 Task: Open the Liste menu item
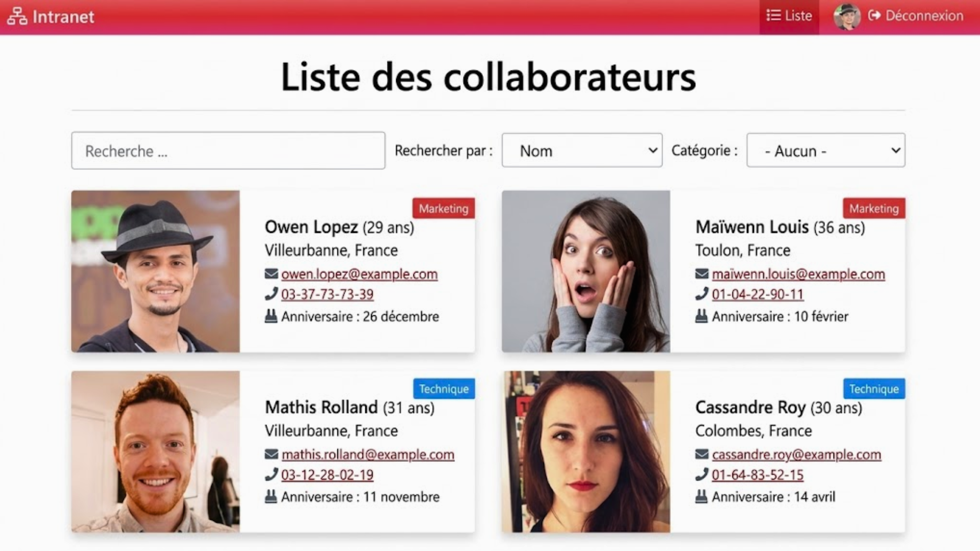click(x=789, y=16)
